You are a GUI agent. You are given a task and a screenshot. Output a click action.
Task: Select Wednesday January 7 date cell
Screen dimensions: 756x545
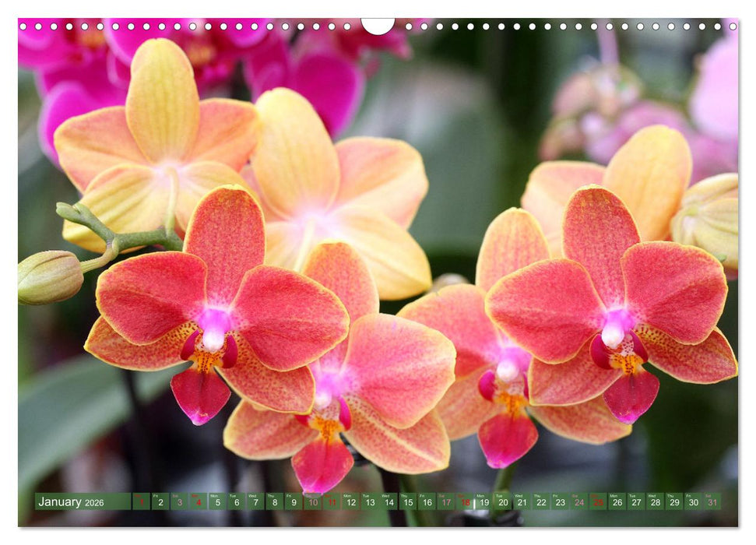255,502
